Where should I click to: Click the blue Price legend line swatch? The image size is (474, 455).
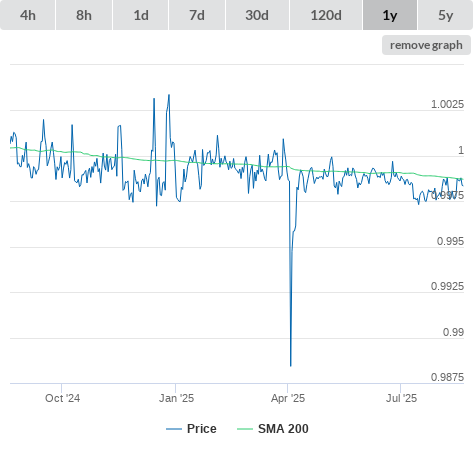(174, 429)
